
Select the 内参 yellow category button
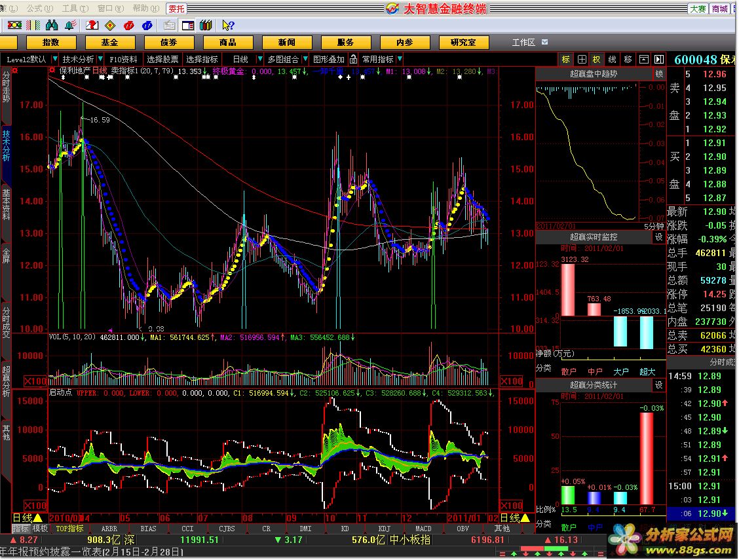(x=404, y=43)
